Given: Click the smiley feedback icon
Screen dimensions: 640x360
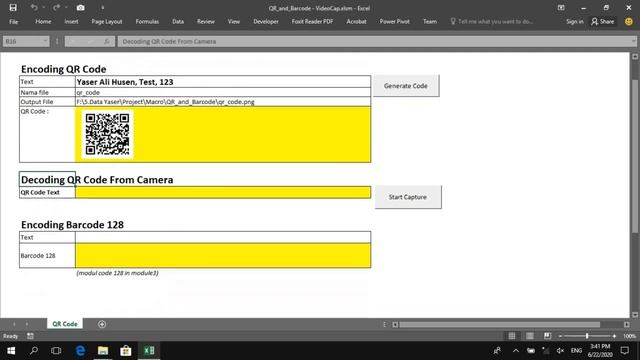Looking at the screenshot, I should pos(629,22).
